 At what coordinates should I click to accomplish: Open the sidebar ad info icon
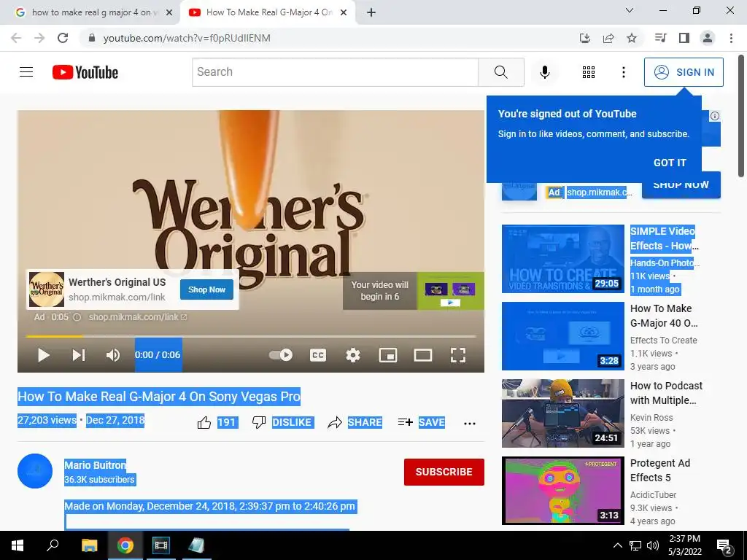715,116
